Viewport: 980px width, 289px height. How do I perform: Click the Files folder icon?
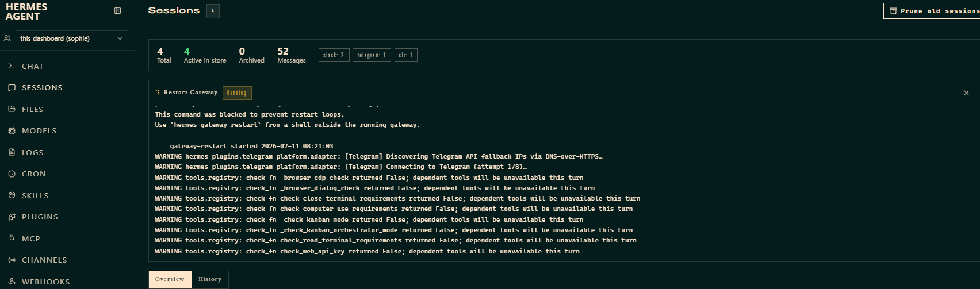[12, 109]
